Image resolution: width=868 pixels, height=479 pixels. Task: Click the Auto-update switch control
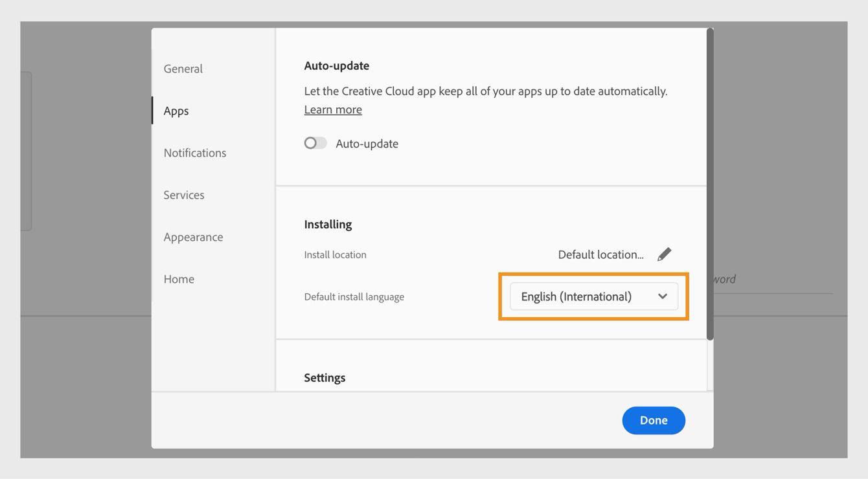(315, 142)
